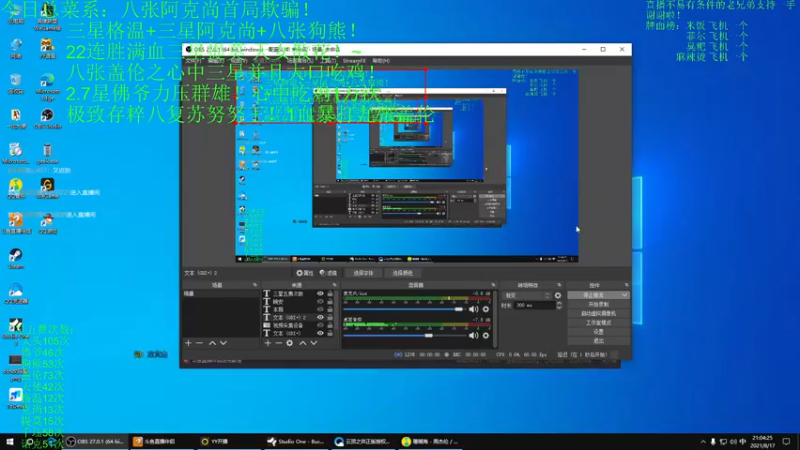Screen dimensions: 800x450
Task: Open the scene transition type dropdown
Action: (x=527, y=295)
